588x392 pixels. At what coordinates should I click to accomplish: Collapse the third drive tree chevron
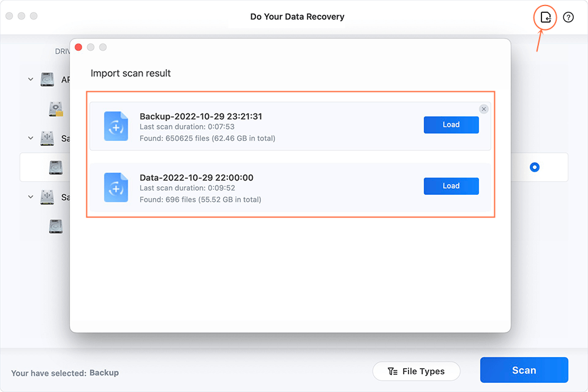(31, 197)
